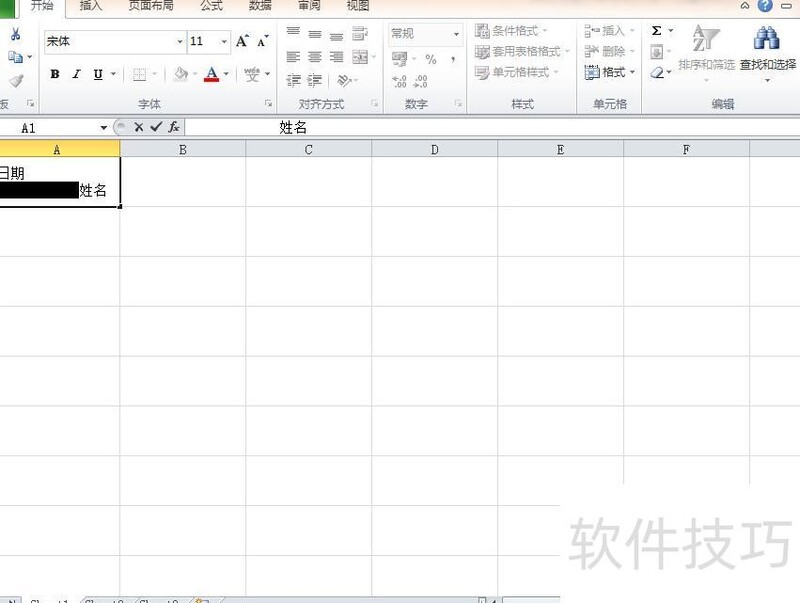Decrease font size with small A

(263, 41)
